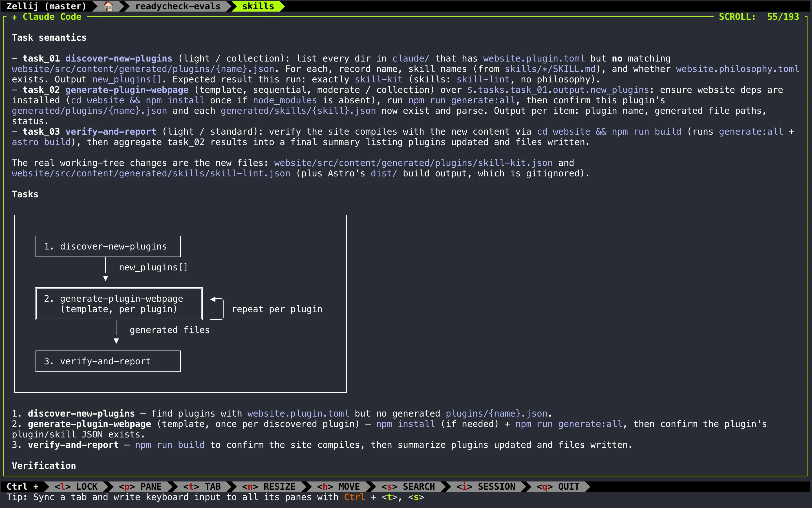The image size is (812, 508).
Task: Choose the LOCK mode shortcut
Action: (76, 487)
